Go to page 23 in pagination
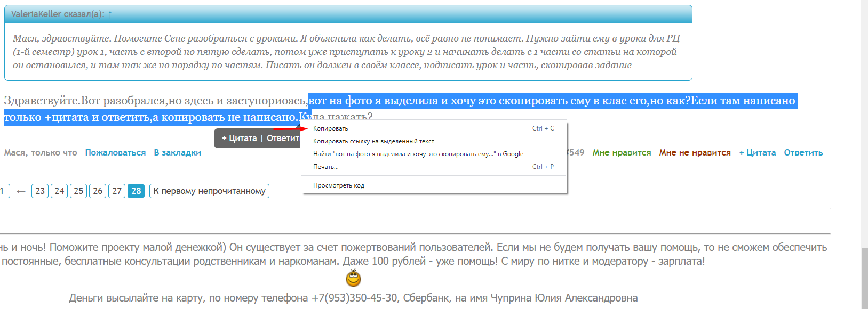The image size is (868, 309). (x=40, y=191)
